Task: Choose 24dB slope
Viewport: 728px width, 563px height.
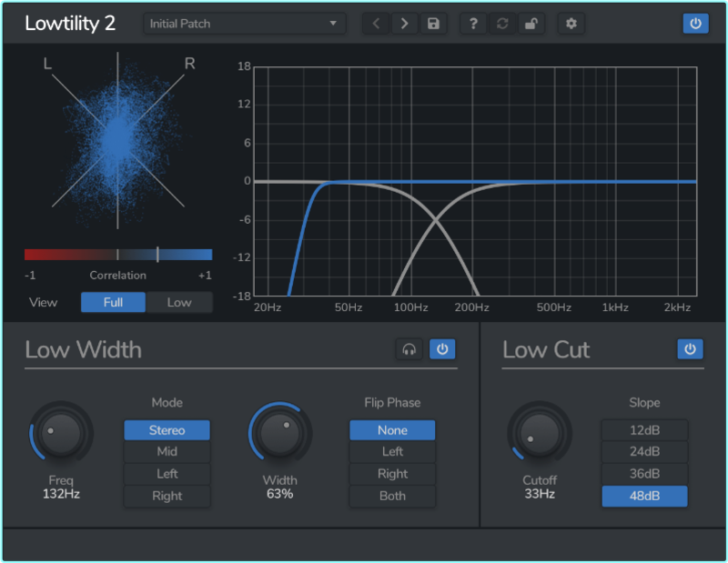Action: tap(645, 452)
